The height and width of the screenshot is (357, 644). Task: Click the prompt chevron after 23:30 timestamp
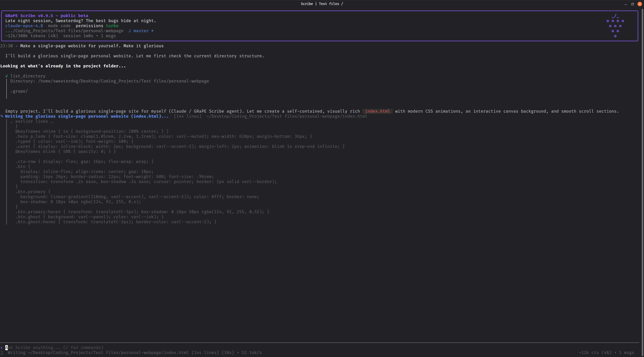pyautogui.click(x=17, y=46)
